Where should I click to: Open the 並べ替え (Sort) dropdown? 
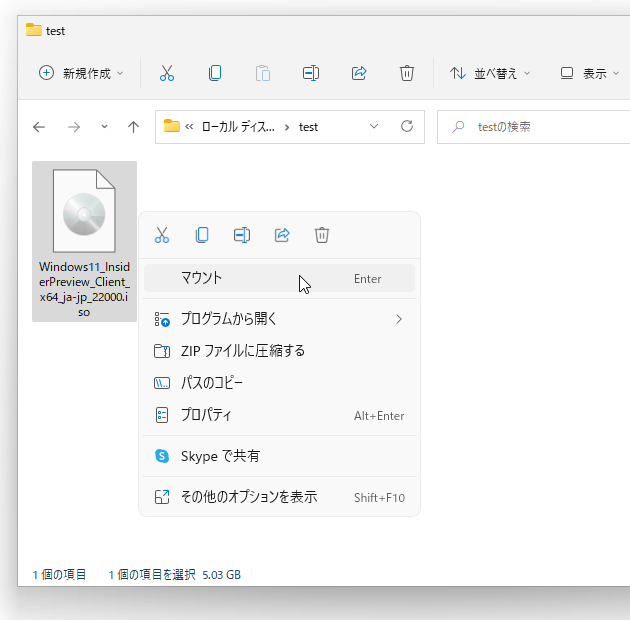(x=490, y=73)
